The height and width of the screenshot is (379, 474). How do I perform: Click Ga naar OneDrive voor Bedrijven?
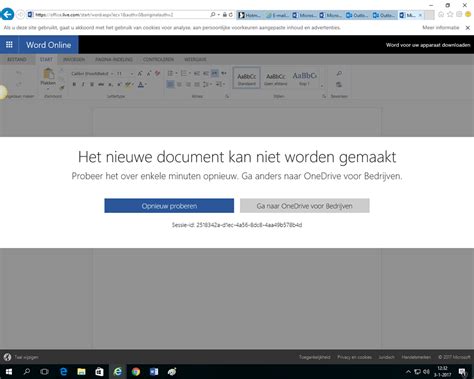pyautogui.click(x=304, y=206)
